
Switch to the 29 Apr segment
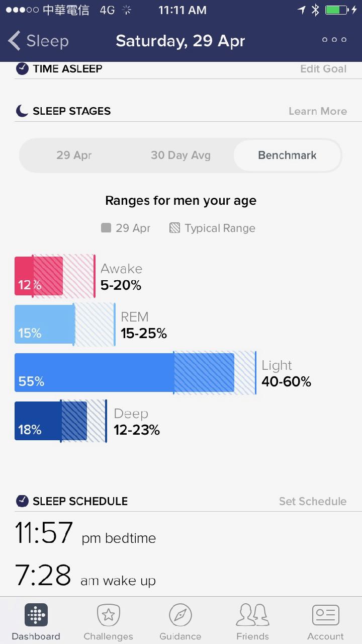(74, 155)
